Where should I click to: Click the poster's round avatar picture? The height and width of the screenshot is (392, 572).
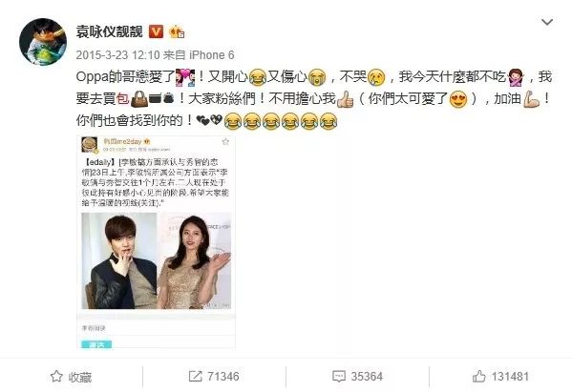[x=43, y=42]
